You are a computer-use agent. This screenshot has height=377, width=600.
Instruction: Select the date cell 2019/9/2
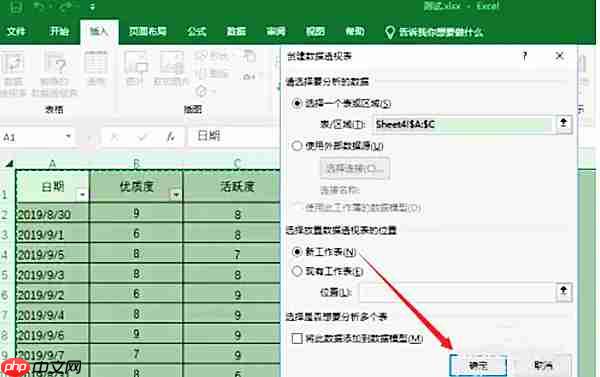53,294
